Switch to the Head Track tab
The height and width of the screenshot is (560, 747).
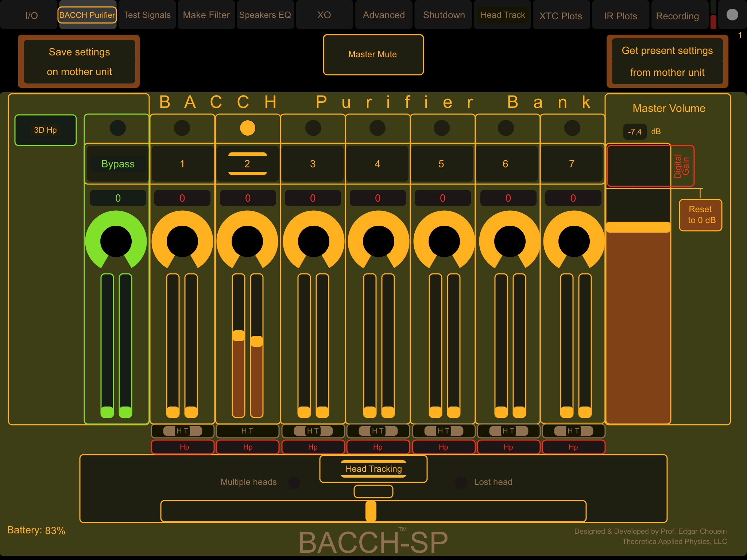pos(503,15)
